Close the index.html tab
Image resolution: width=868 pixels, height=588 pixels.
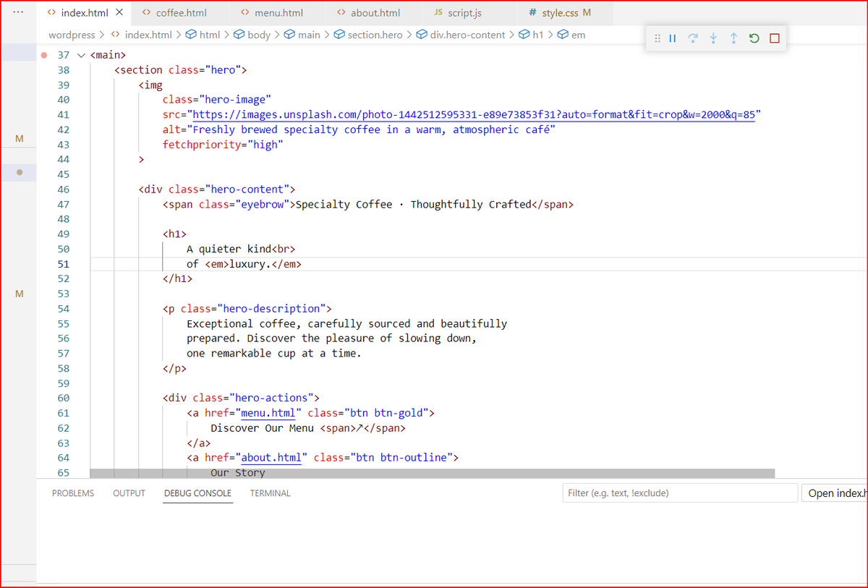(119, 12)
